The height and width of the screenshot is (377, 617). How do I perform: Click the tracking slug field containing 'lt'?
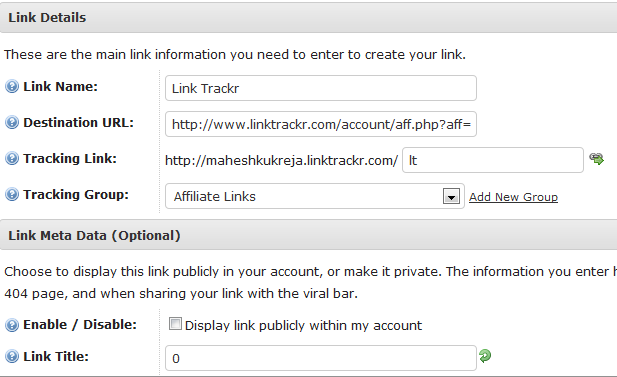pos(493,160)
